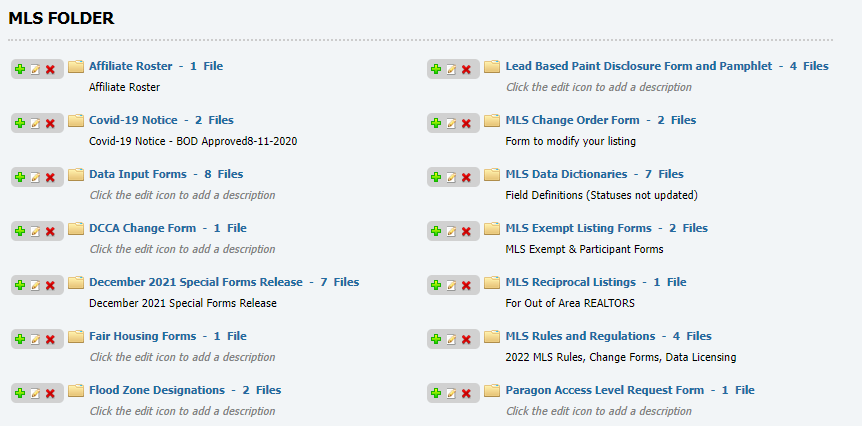Edit Lead Based Paint Disclosure folder
This screenshot has width=862, height=426.
451,69
